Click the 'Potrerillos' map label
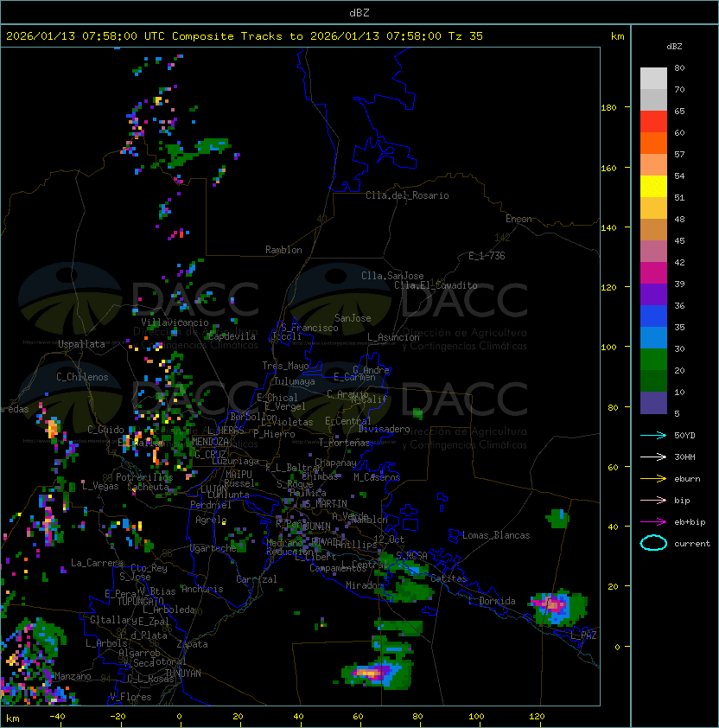Viewport: 719px width, 728px height. coord(144,477)
